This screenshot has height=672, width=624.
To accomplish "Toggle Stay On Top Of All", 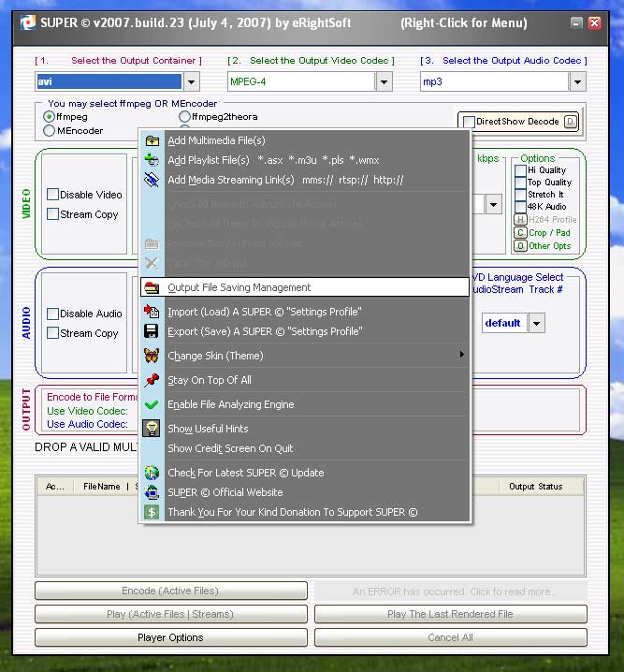I will [305, 380].
